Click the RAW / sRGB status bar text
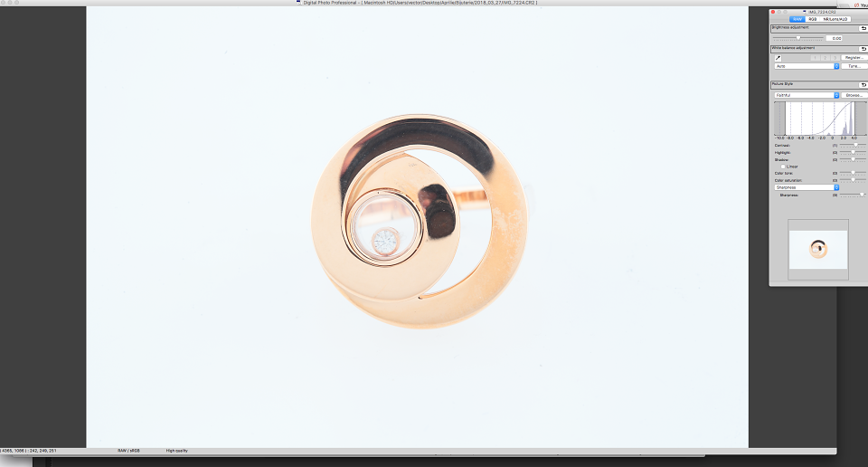This screenshot has height=467, width=868. [128, 451]
